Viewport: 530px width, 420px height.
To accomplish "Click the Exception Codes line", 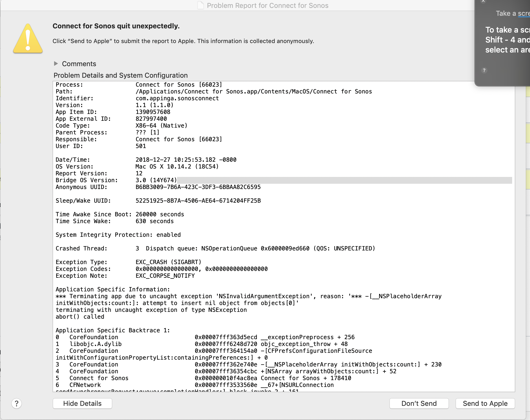I will click(x=162, y=269).
